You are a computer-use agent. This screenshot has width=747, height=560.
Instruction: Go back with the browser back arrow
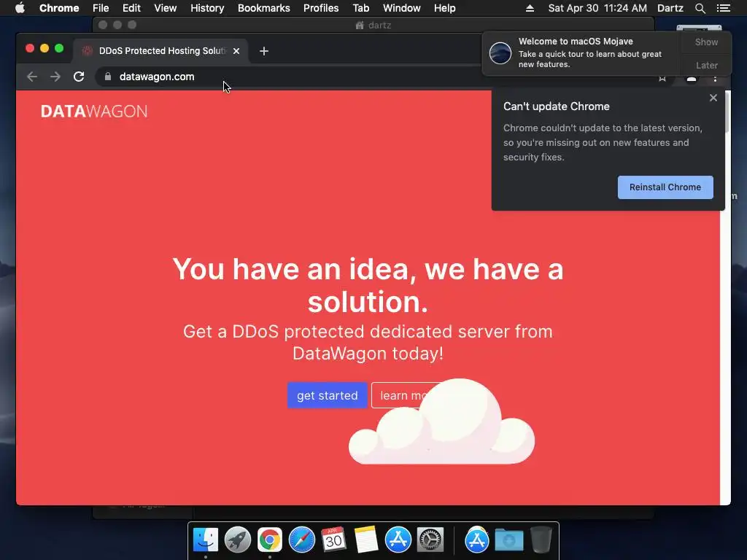(32, 77)
